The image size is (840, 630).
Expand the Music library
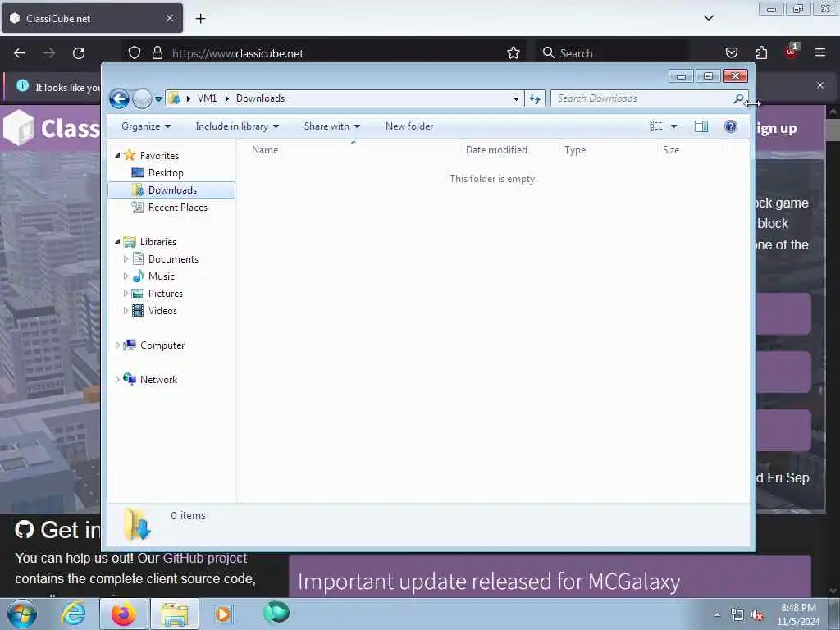point(126,276)
